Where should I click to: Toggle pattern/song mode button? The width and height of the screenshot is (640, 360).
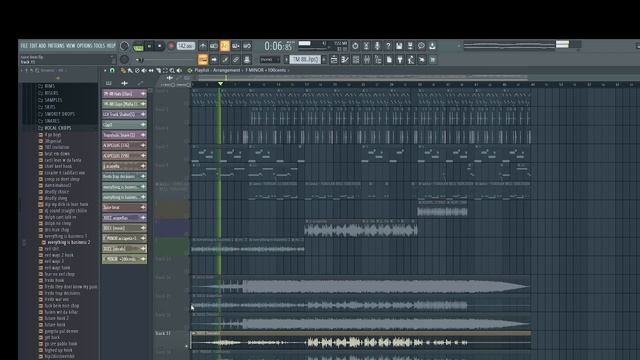point(138,47)
